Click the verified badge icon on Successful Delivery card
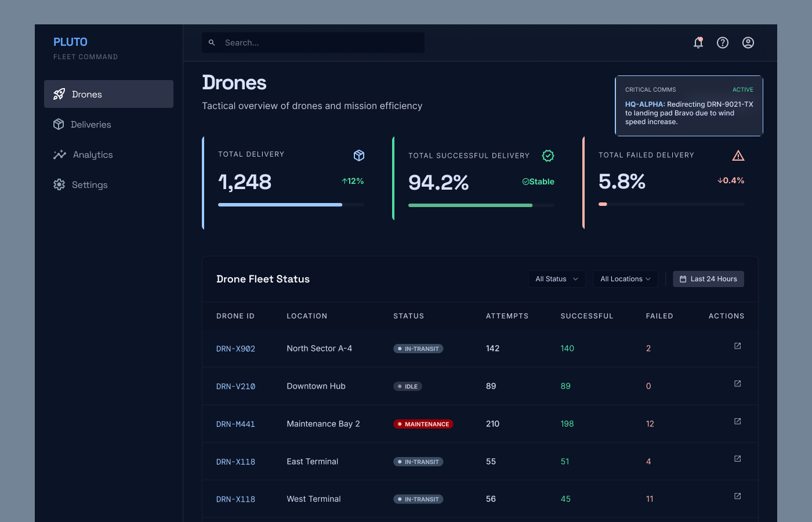 [548, 155]
